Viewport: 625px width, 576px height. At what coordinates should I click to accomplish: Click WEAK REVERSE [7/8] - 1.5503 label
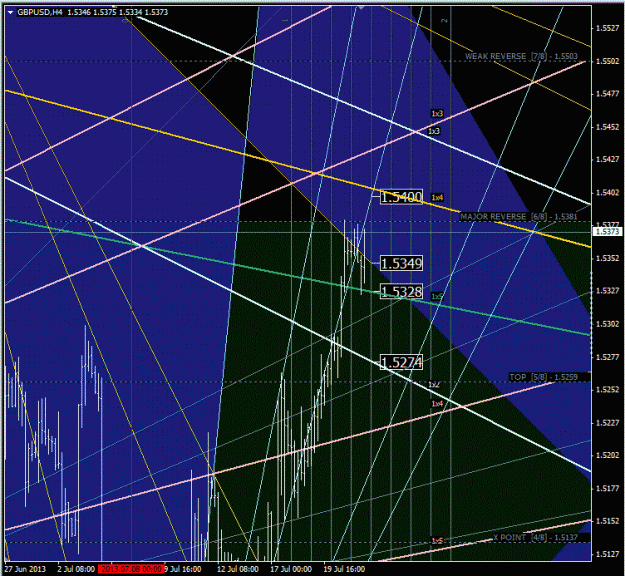(x=521, y=56)
